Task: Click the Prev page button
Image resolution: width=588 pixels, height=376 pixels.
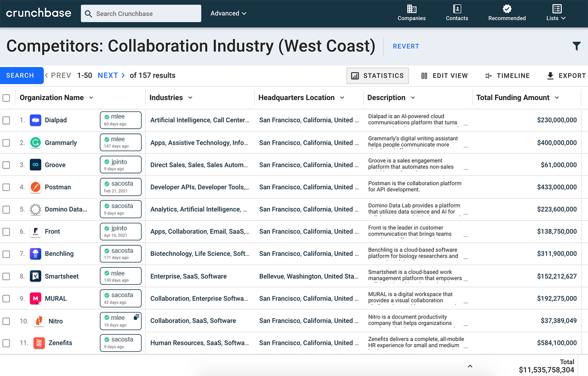Action: (x=58, y=75)
